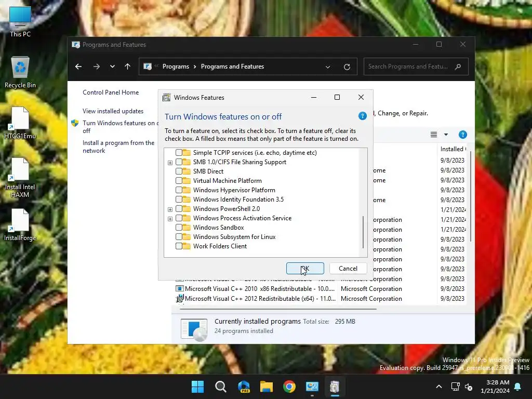Open Windows Start menu
Screen dimensions: 532x399
click(x=197, y=387)
